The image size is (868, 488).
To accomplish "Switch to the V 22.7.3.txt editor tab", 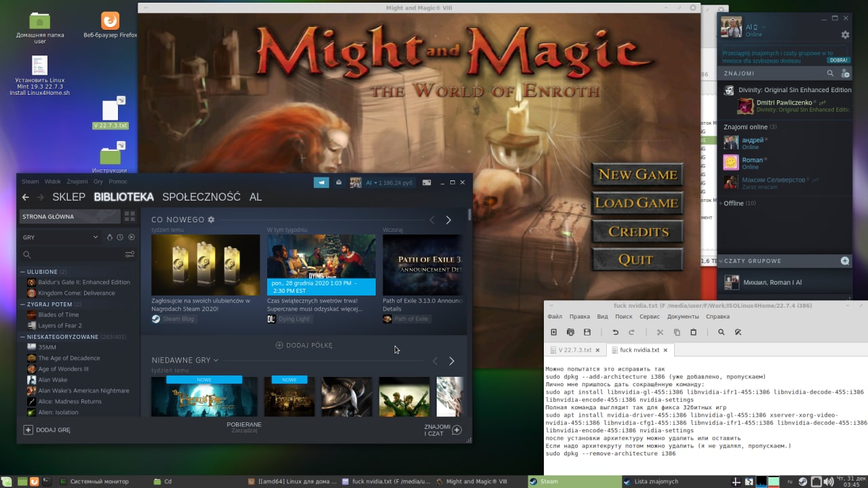I will 574,350.
